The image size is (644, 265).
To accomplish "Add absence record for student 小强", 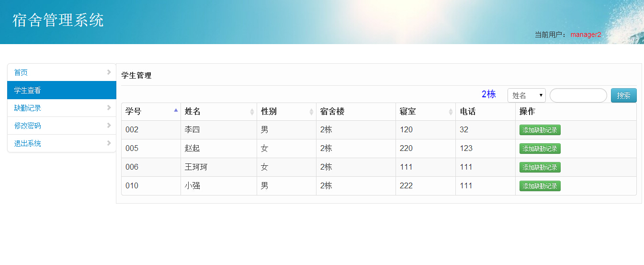I will [540, 186].
